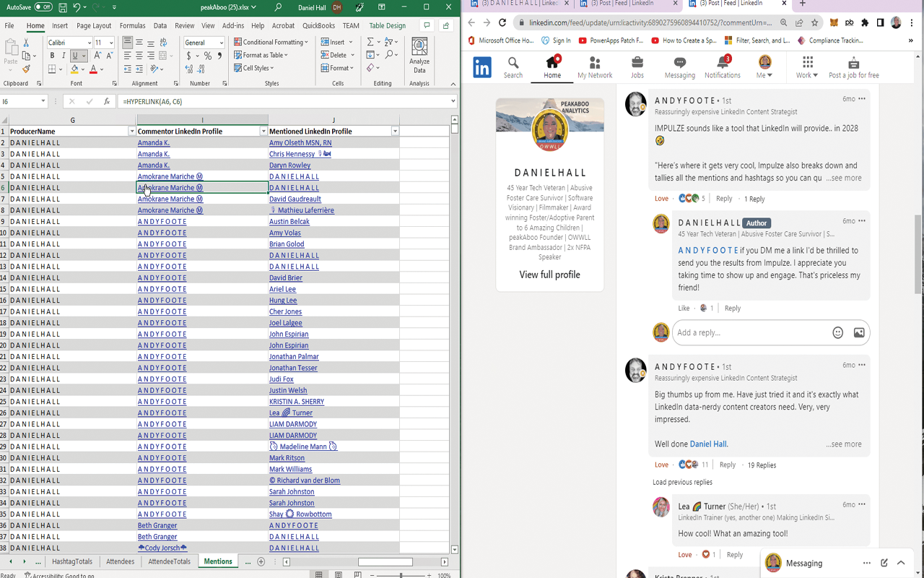Open Commentor LinkedIn Profile filter arrow
Viewport: 924px width, 578px height.
point(263,131)
